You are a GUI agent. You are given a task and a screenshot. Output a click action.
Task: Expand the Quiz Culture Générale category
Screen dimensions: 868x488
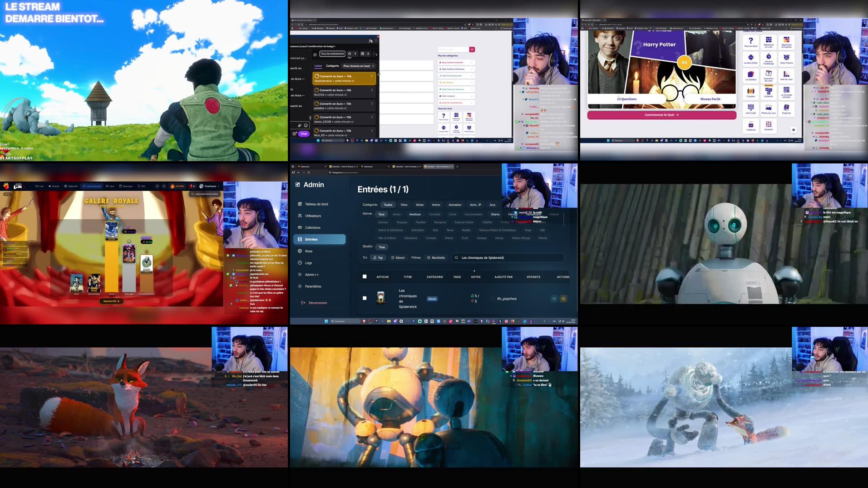453,62
